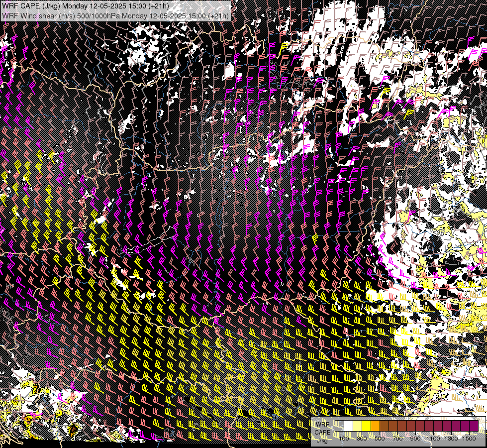Click the '1300' legend value
487x448 pixels.
click(451, 439)
